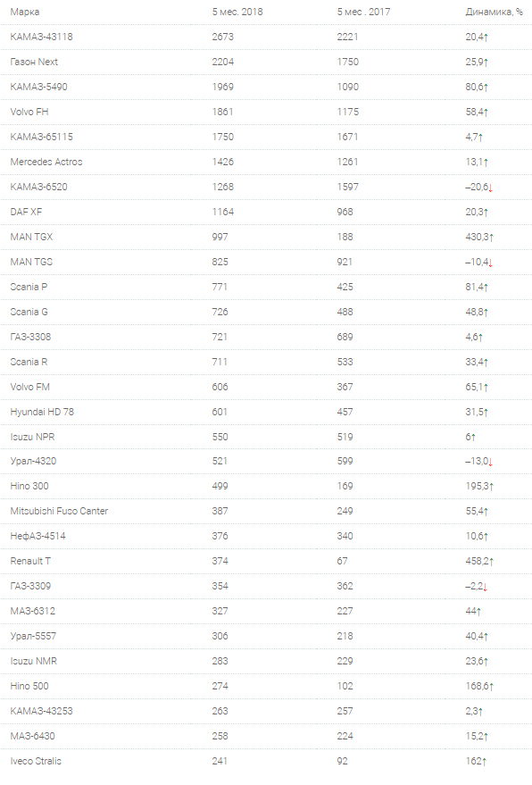Screen dimensions: 532x785
Task: Click the red down arrow beside –20,6 for КАМАЗ-6520
Action: pyautogui.click(x=491, y=188)
